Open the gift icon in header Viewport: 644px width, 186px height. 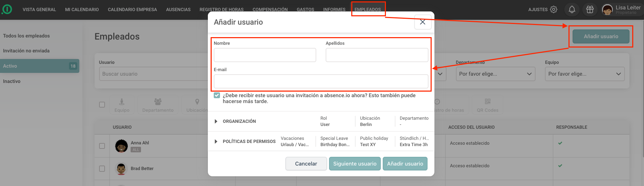590,9
